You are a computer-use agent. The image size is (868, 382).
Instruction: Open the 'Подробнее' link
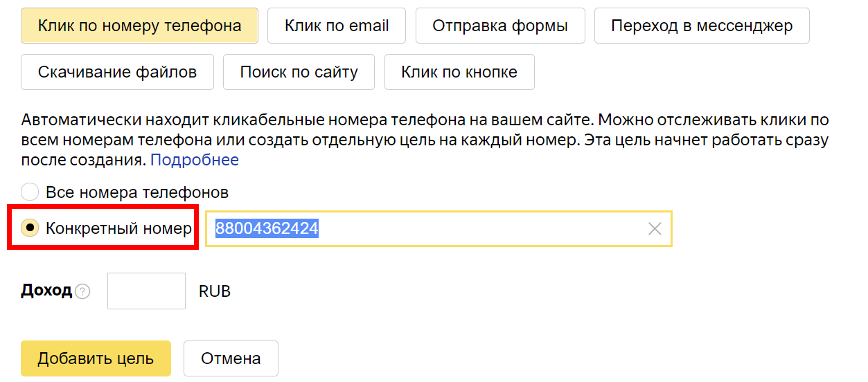pos(195,160)
